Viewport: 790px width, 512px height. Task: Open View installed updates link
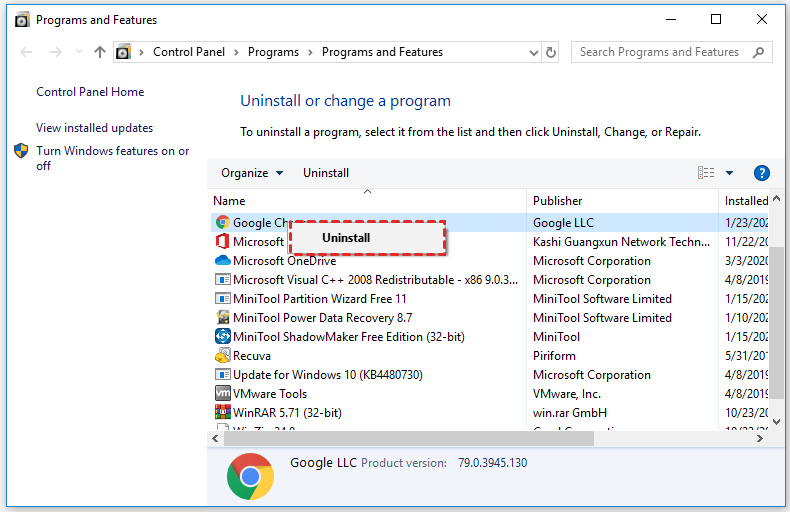(x=94, y=128)
